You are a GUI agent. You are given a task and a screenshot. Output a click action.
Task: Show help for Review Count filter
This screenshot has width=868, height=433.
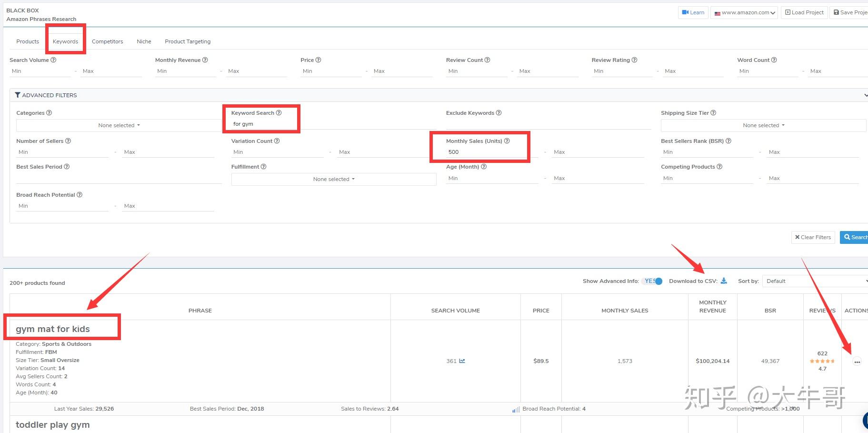click(x=488, y=60)
